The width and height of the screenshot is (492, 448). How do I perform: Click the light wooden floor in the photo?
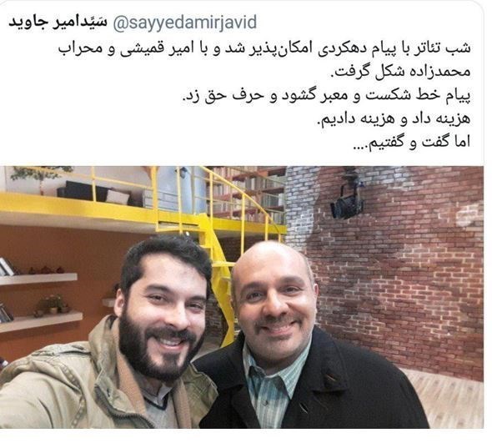pyautogui.click(x=449, y=399)
